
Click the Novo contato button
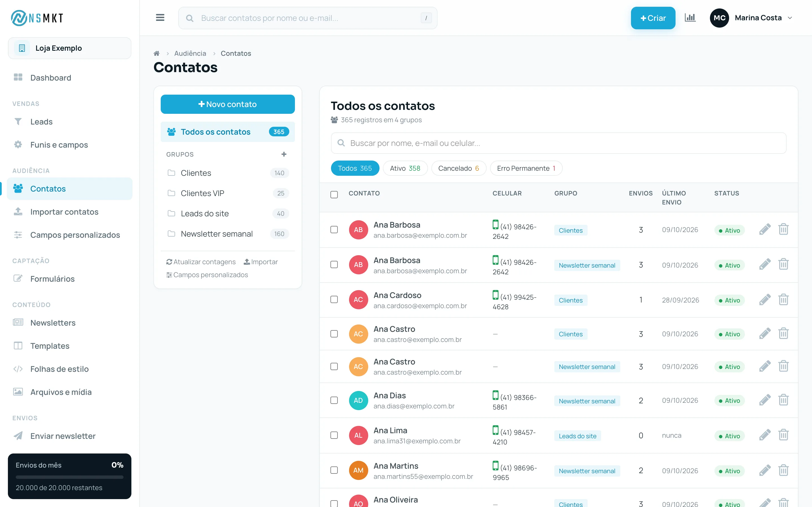point(228,104)
